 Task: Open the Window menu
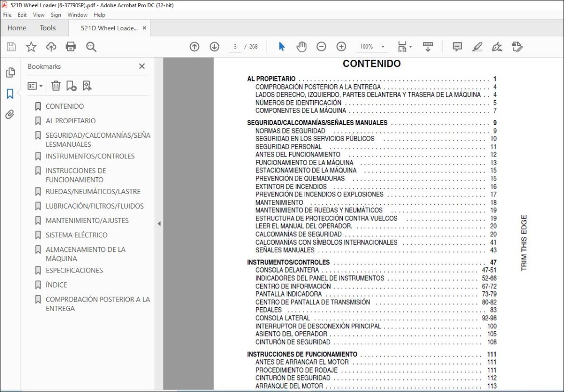click(x=77, y=15)
